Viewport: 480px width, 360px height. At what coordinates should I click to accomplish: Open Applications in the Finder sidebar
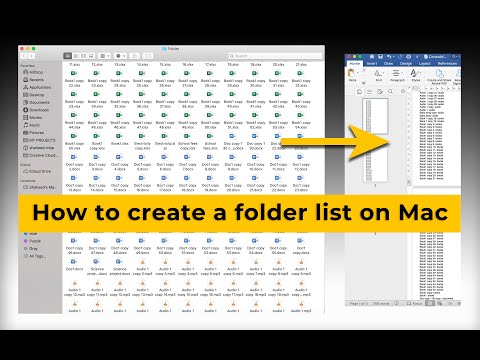coord(37,87)
